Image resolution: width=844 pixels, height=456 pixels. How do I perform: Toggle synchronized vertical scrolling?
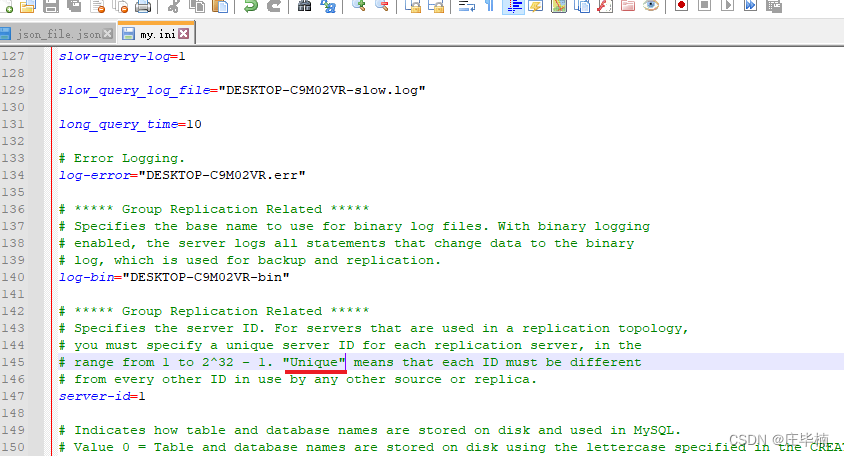click(413, 5)
